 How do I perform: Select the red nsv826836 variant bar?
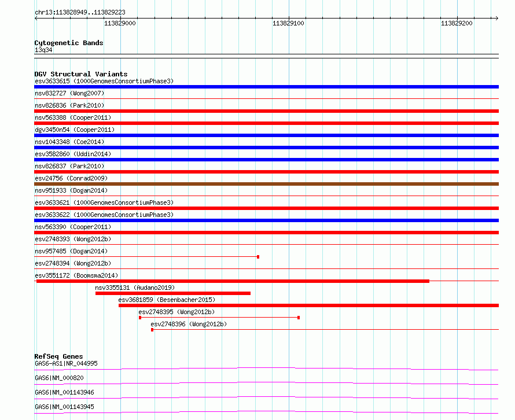coord(266,111)
